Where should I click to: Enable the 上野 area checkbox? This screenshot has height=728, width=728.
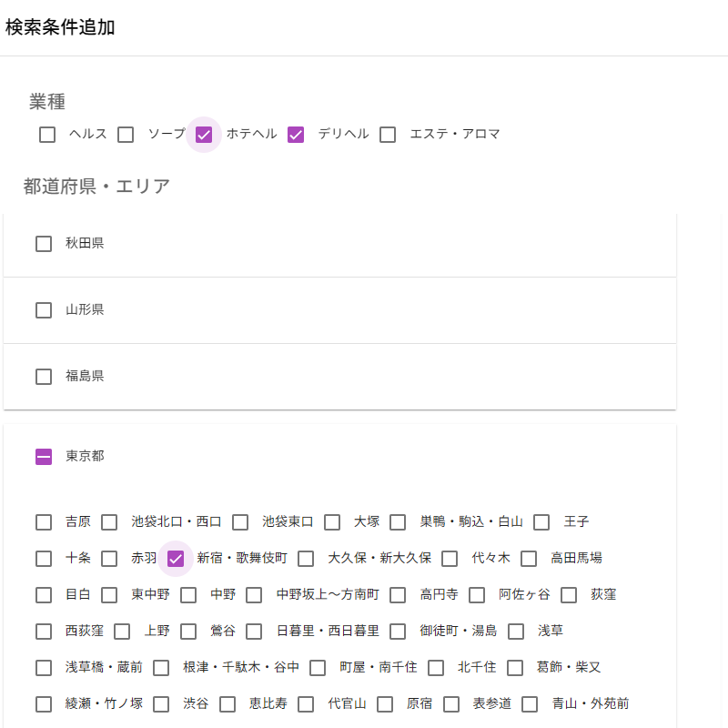click(122, 632)
